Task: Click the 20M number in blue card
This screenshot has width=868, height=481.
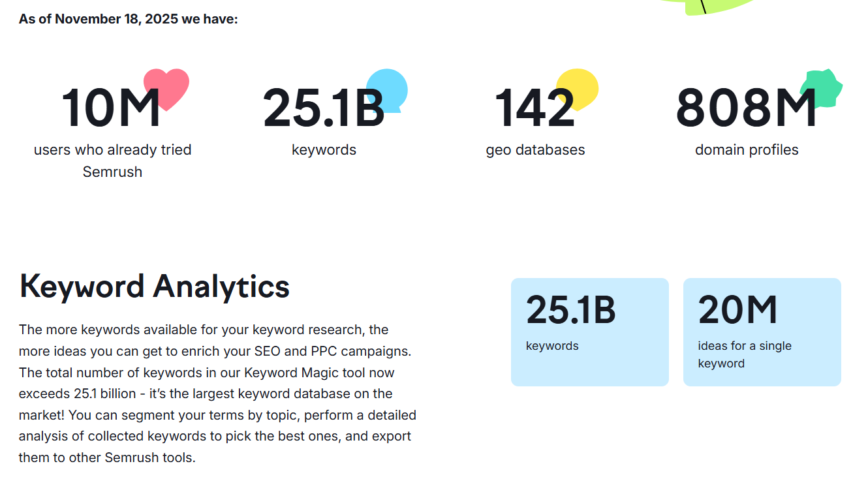Action: click(738, 310)
